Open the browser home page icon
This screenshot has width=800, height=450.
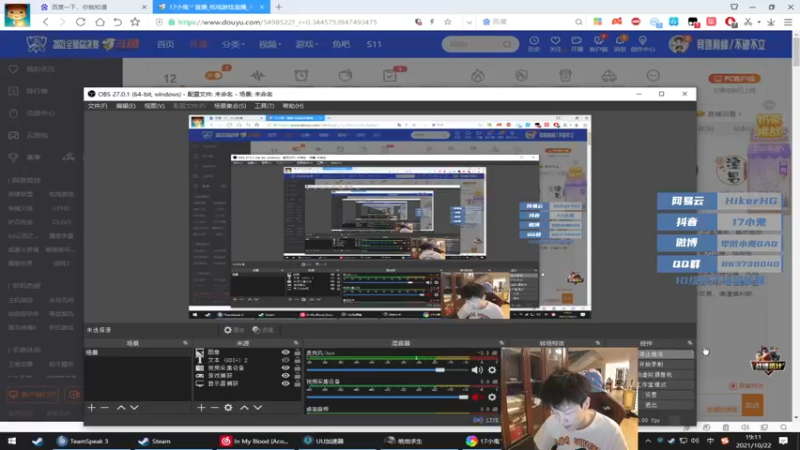pos(100,22)
